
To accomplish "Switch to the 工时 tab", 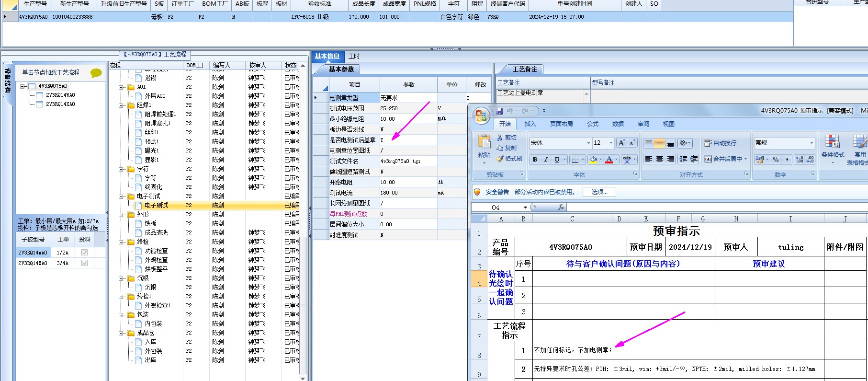I will [354, 57].
